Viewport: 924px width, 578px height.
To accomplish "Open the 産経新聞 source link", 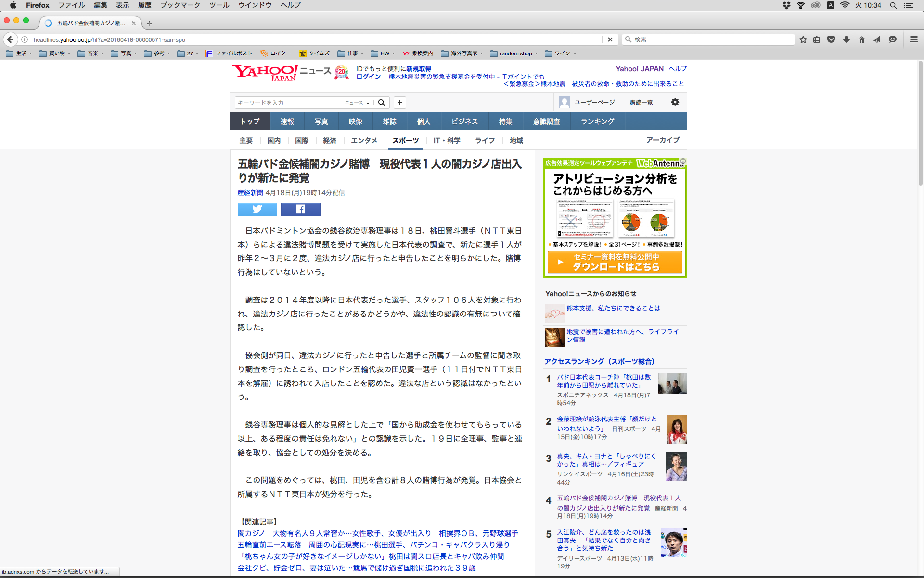I will (x=250, y=193).
